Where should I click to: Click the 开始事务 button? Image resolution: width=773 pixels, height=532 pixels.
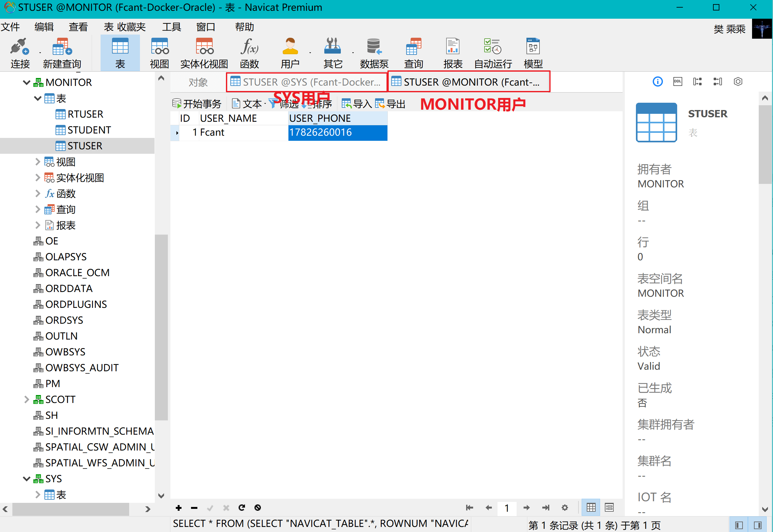point(197,104)
